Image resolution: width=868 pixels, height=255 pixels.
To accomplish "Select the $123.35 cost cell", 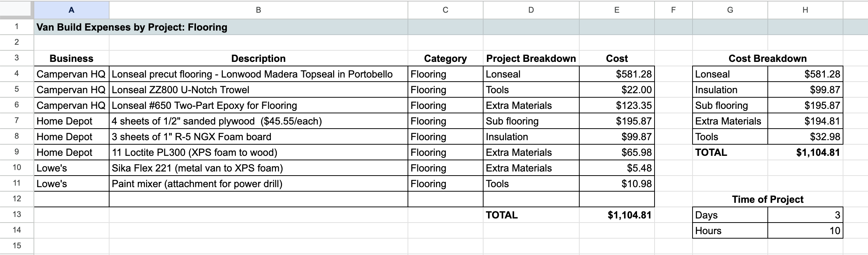I will (617, 106).
